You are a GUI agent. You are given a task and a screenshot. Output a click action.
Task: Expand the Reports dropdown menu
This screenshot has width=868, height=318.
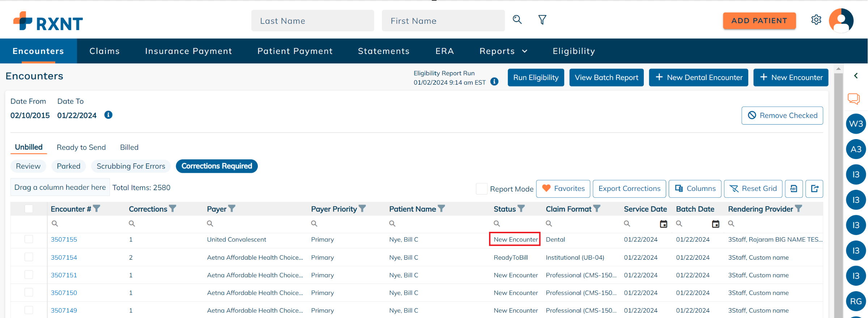point(503,51)
